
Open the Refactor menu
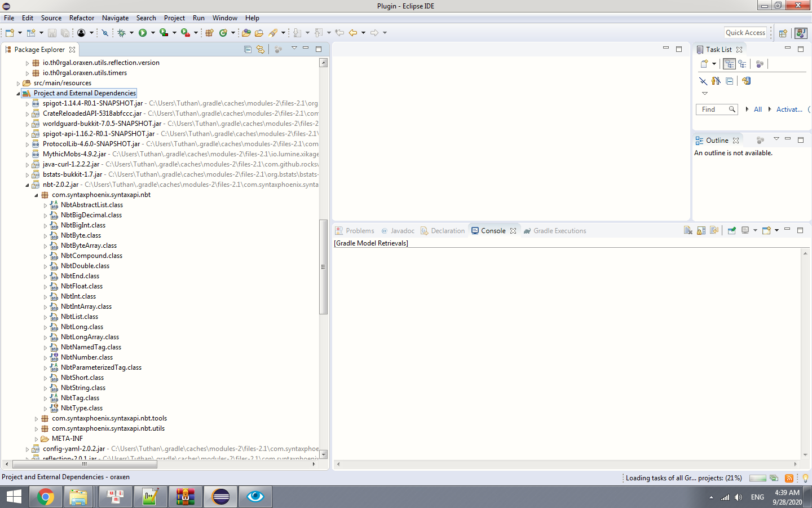[x=82, y=18]
